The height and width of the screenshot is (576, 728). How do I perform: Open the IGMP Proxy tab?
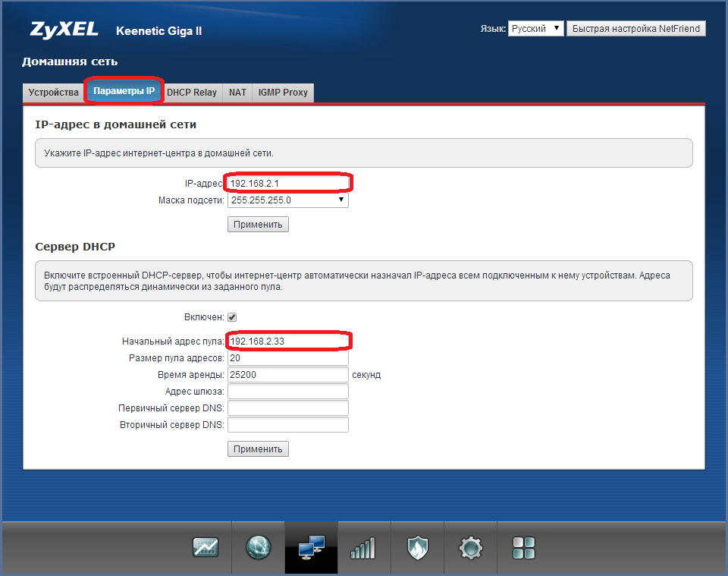(x=283, y=93)
